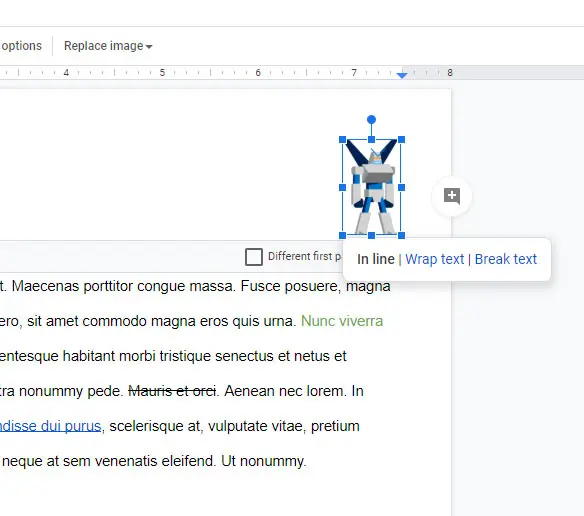Click the selected robot image
Screen dimensions: 584x516
pyautogui.click(x=372, y=187)
